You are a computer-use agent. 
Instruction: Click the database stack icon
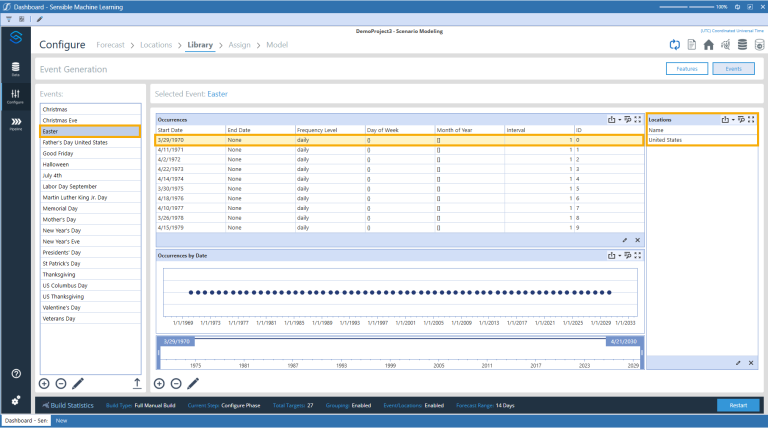click(742, 45)
